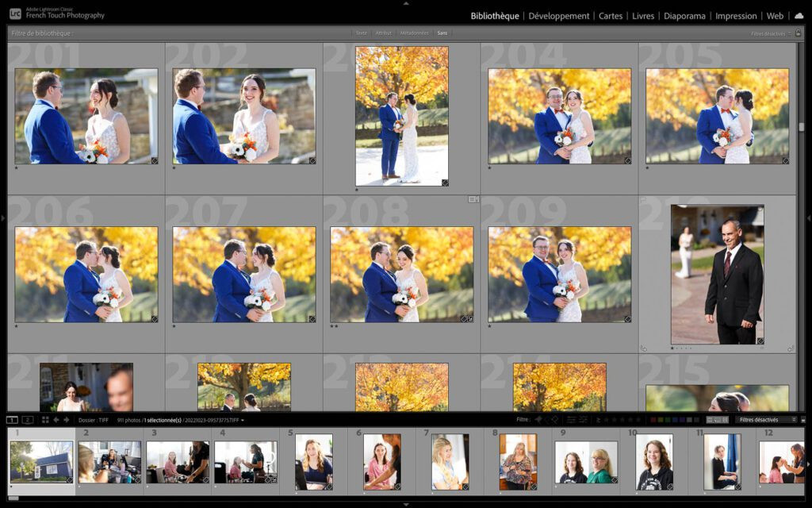
Task: Rotate photo 210 left with counterclockwise icon
Action: [644, 348]
